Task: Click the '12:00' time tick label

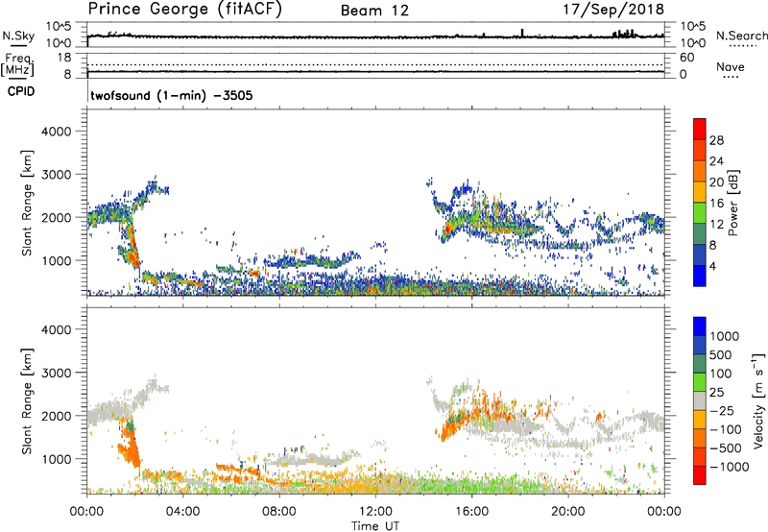Action: [x=375, y=512]
